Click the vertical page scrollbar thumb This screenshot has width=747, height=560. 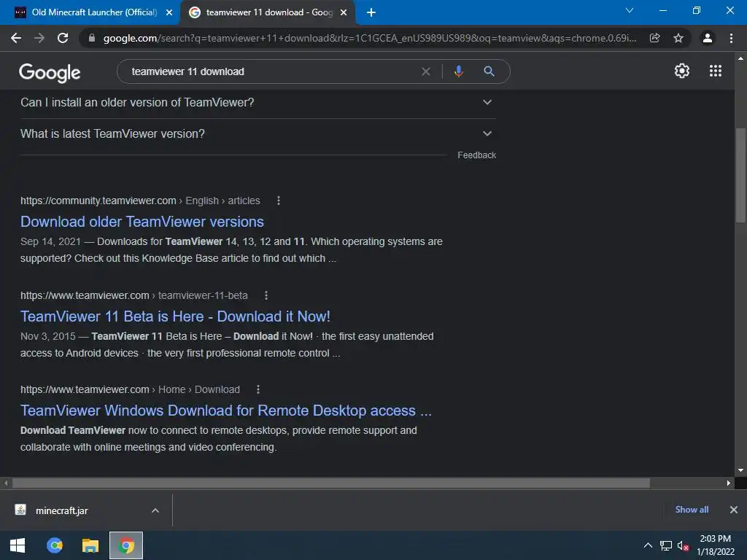(740, 175)
